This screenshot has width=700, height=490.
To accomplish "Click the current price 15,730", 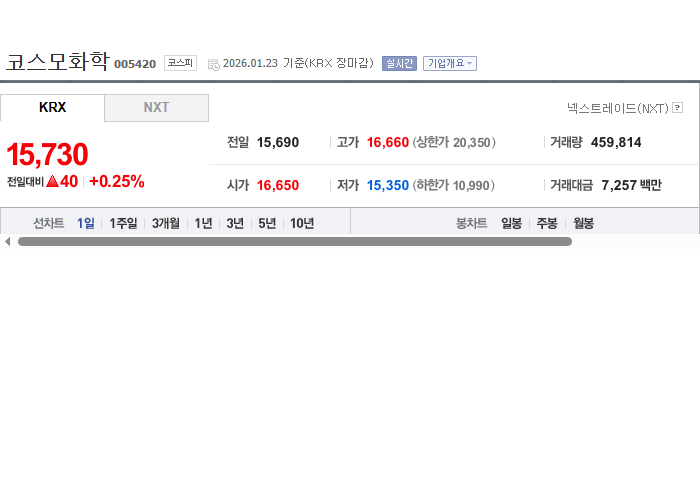I will point(47,154).
